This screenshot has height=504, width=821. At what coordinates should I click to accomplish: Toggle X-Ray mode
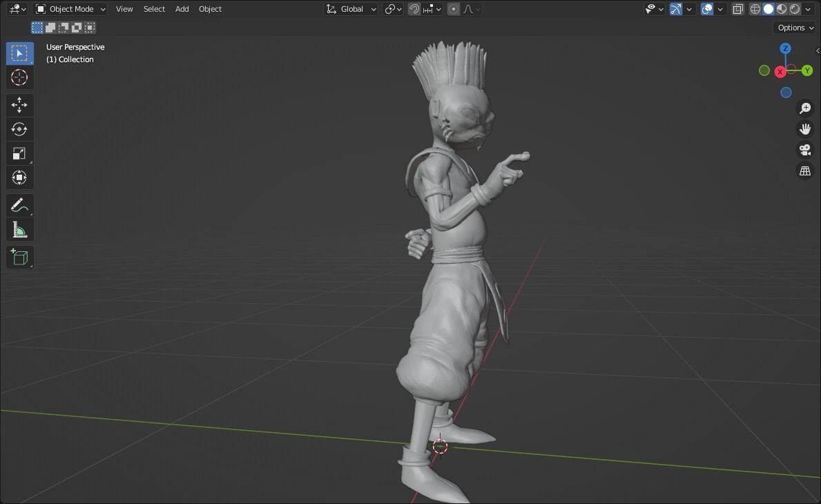pyautogui.click(x=737, y=9)
